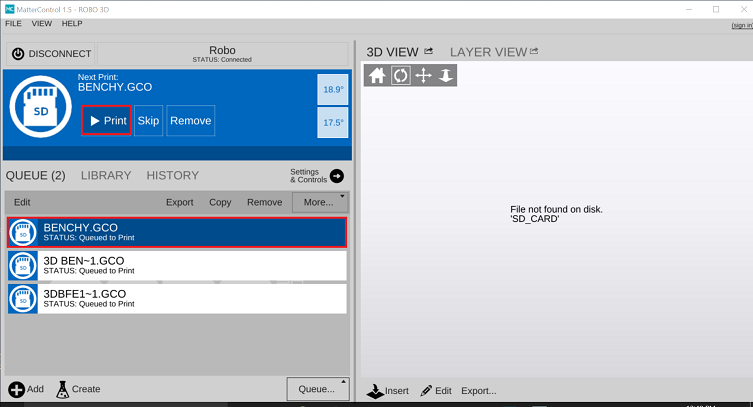Image resolution: width=753 pixels, height=407 pixels.
Task: Click Remove in queue toolbar
Action: pos(265,203)
